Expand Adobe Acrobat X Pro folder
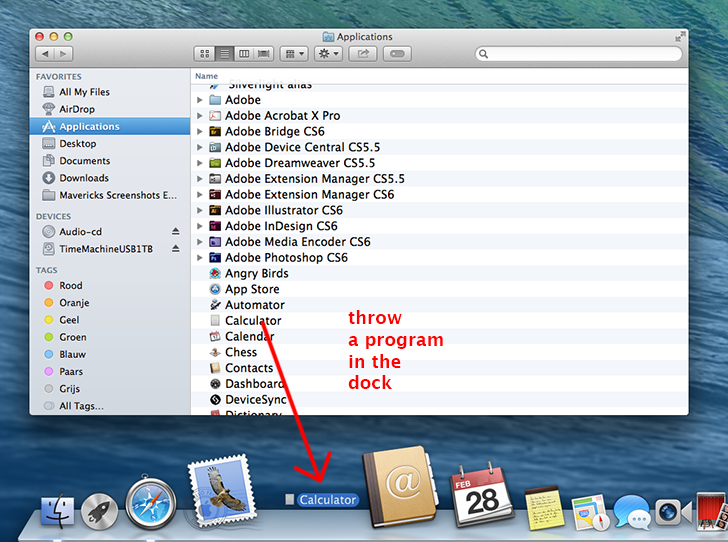Image resolution: width=728 pixels, height=542 pixels. click(200, 116)
